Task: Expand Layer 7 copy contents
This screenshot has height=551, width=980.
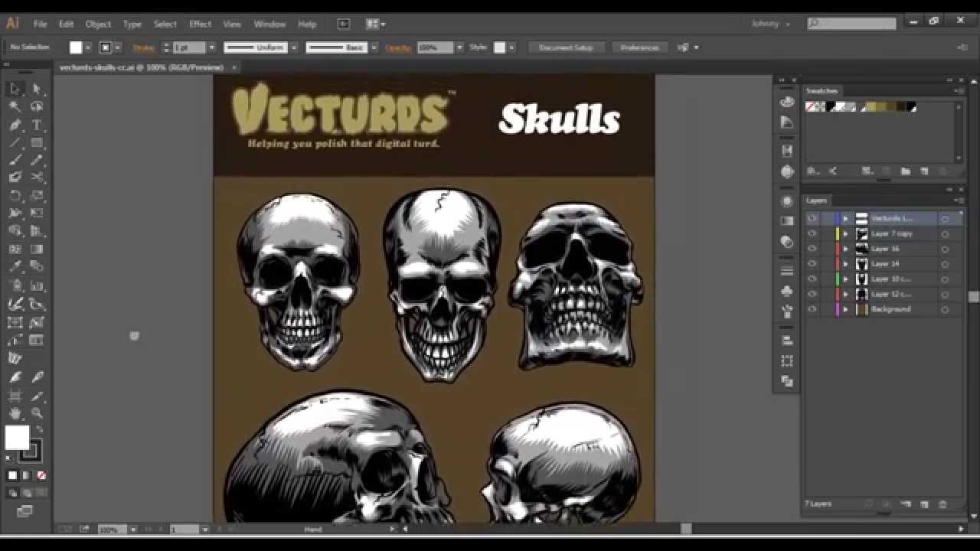Action: (846, 233)
